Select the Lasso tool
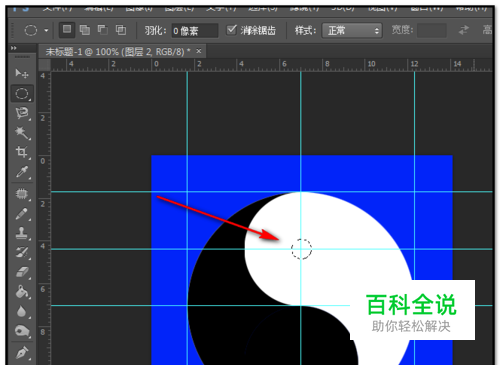Viewport: 500px width, 365px height. (x=22, y=113)
